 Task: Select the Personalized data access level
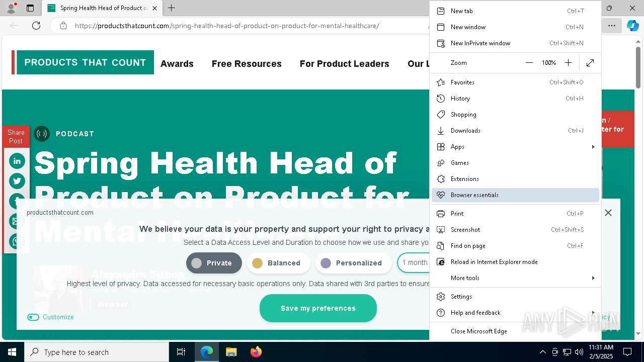pos(354,263)
